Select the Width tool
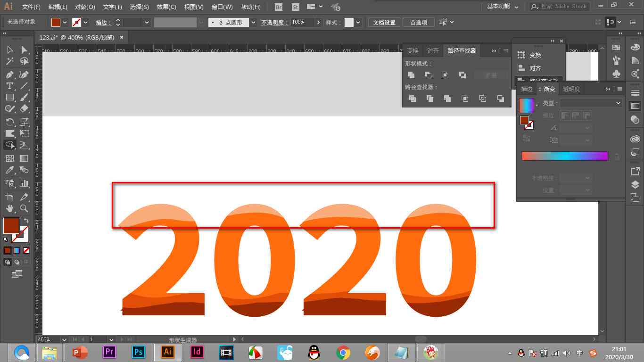The image size is (644, 362). pos(9,133)
